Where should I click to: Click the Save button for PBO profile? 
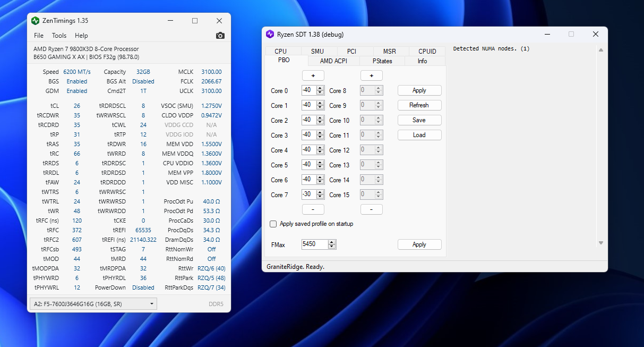point(419,120)
